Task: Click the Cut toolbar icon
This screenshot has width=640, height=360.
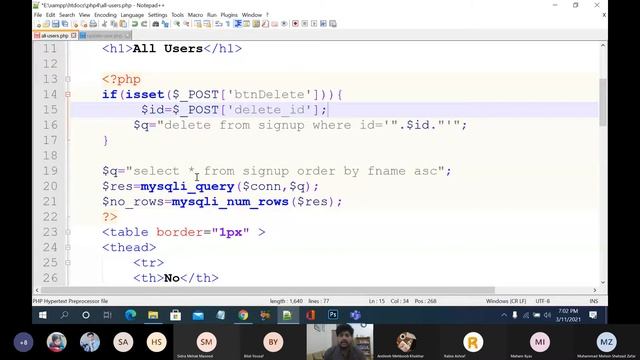Action: click(x=104, y=24)
